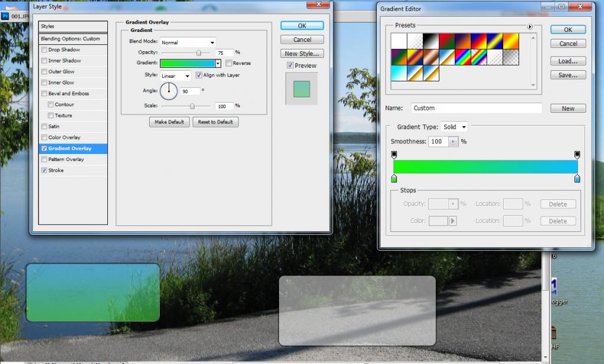Click the stop Opacity arrow in Stops

(x=453, y=204)
